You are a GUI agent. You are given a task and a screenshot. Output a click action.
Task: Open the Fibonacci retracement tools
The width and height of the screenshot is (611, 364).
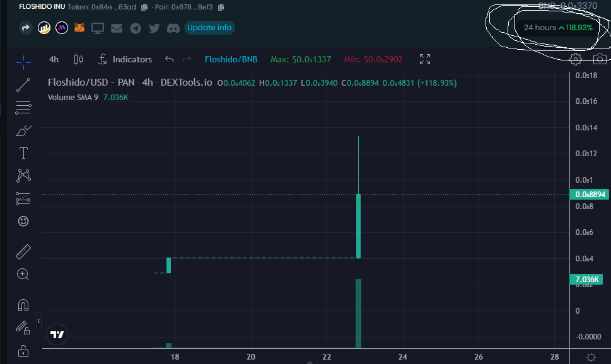(x=23, y=108)
